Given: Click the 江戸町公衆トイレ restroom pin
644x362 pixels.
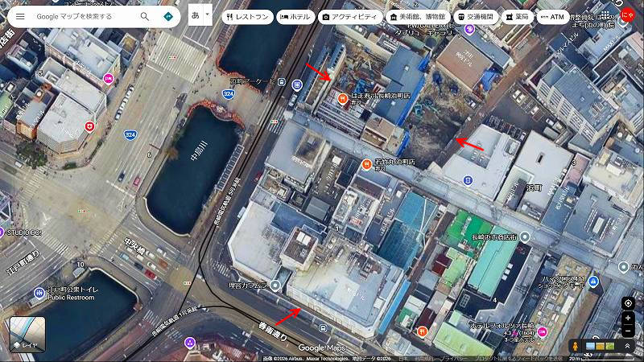Looking at the screenshot, I should click(x=39, y=293).
